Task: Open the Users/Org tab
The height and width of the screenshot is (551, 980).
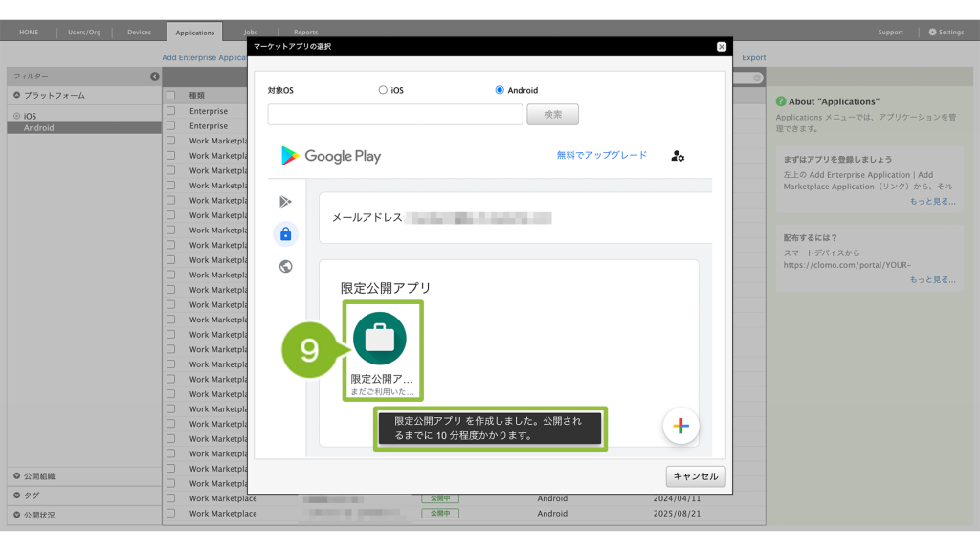Action: [84, 32]
